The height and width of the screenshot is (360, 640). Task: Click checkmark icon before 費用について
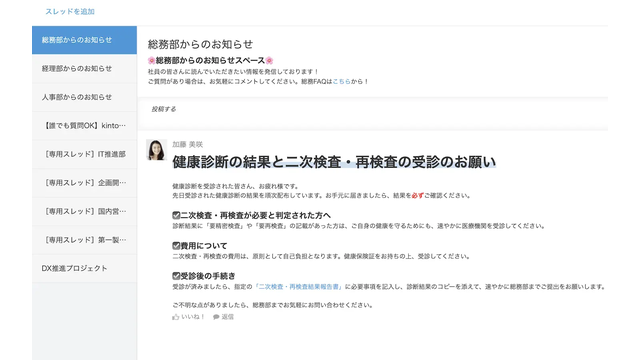(176, 246)
